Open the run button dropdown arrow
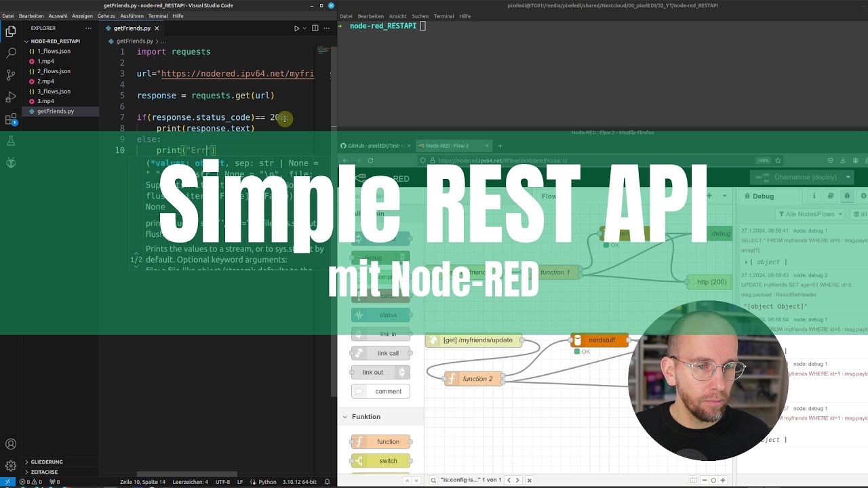The height and width of the screenshot is (488, 868). (304, 28)
